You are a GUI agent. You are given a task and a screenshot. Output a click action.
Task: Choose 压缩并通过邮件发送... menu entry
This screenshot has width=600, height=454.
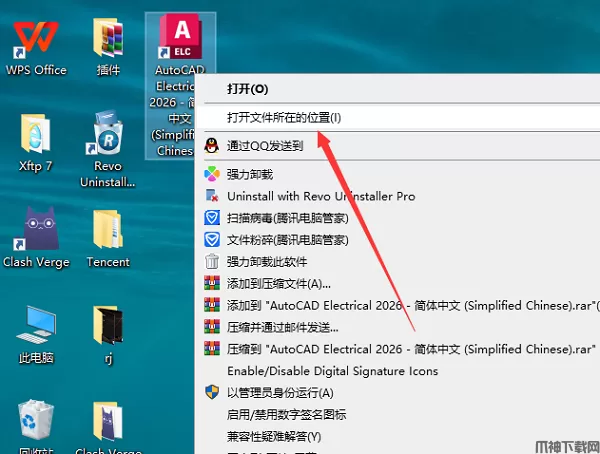pos(398,327)
